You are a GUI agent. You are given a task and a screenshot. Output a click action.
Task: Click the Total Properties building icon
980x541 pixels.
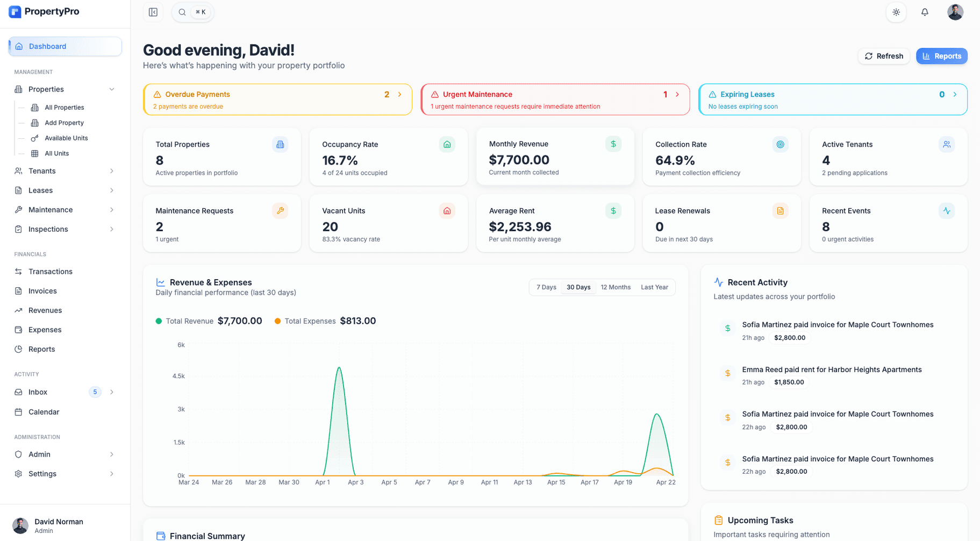click(280, 144)
